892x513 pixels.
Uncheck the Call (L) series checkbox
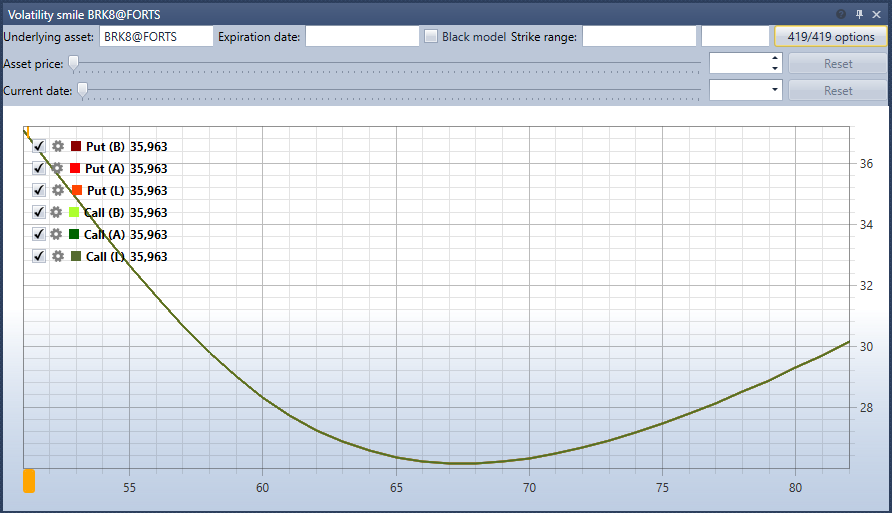click(39, 256)
